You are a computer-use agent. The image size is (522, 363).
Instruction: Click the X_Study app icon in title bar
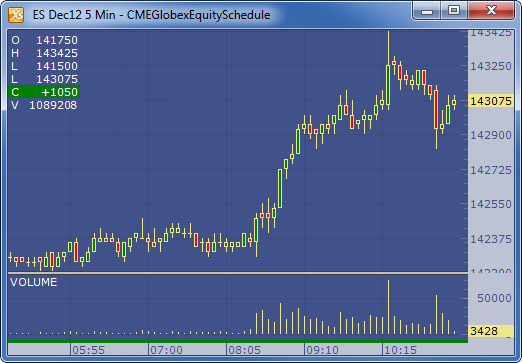(x=16, y=15)
